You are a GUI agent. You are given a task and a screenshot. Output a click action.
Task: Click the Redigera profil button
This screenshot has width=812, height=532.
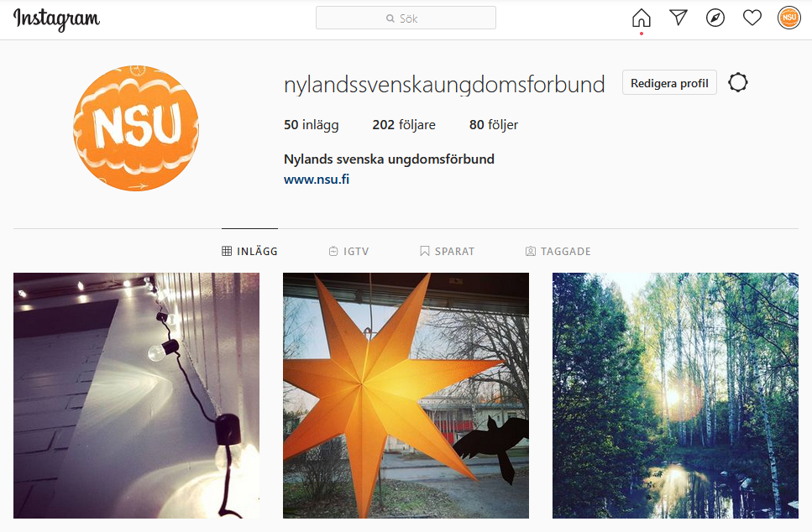click(x=669, y=83)
